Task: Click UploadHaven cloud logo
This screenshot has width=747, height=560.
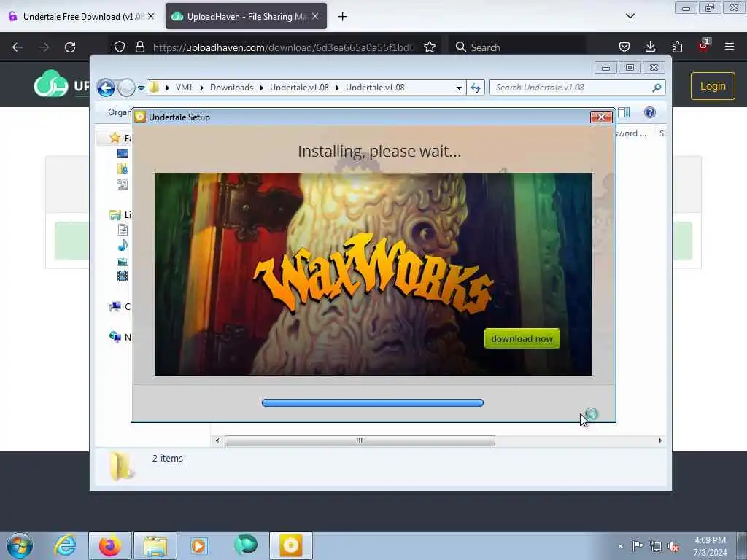Action: coord(51,84)
